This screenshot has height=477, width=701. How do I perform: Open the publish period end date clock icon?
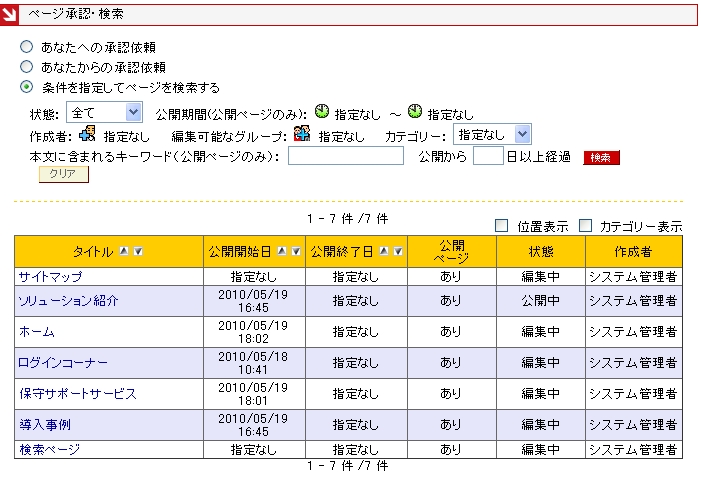[415, 111]
